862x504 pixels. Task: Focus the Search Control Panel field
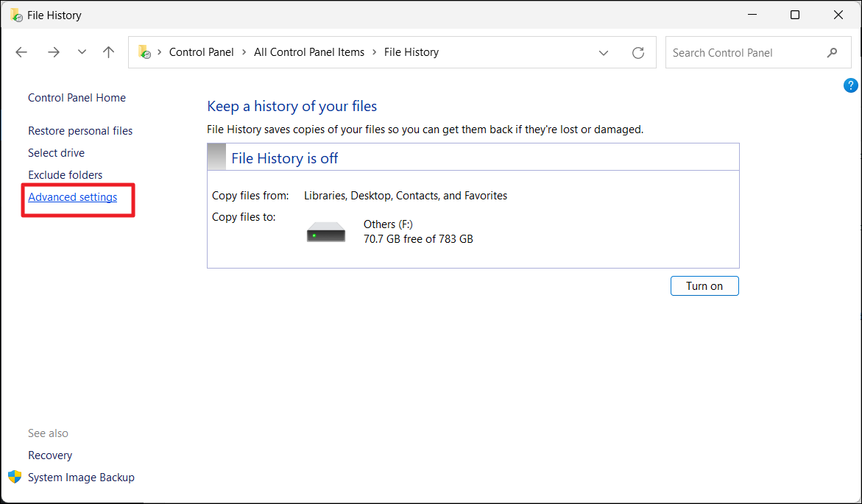coord(743,52)
